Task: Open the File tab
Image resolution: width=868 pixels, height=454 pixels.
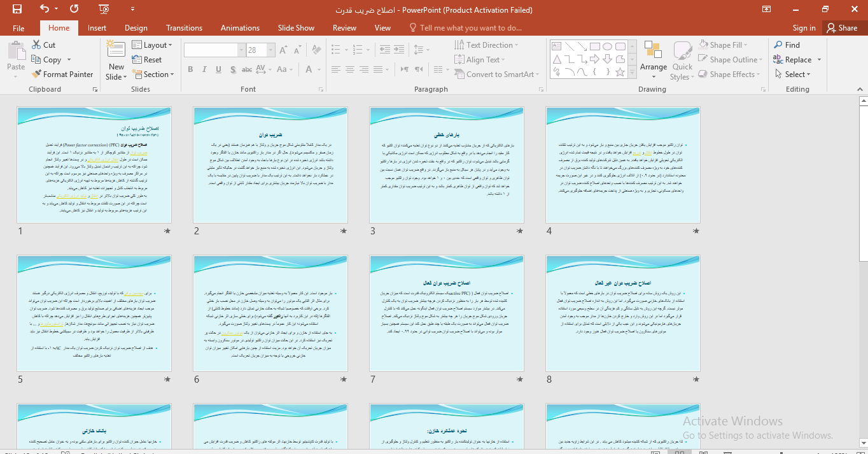Action: [18, 28]
